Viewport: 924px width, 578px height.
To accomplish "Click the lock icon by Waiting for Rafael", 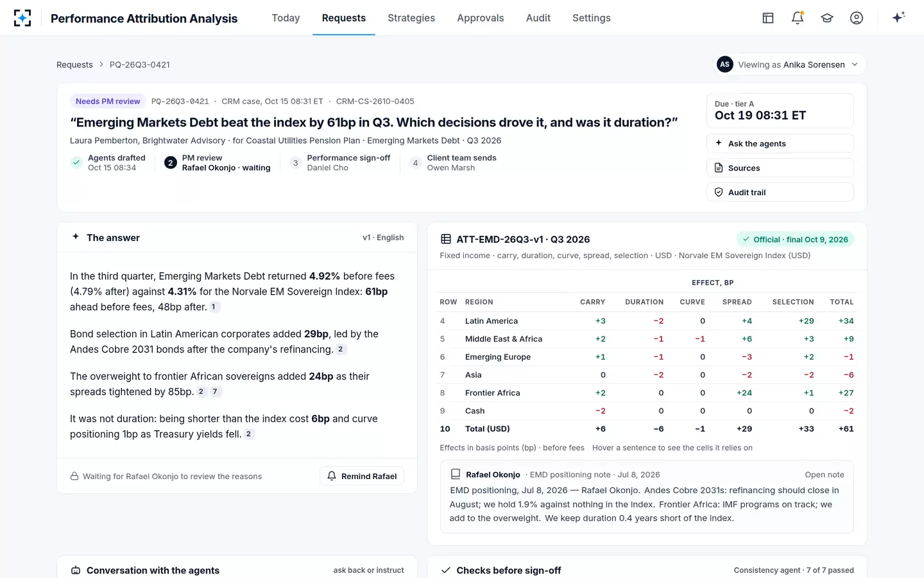I will click(x=74, y=476).
